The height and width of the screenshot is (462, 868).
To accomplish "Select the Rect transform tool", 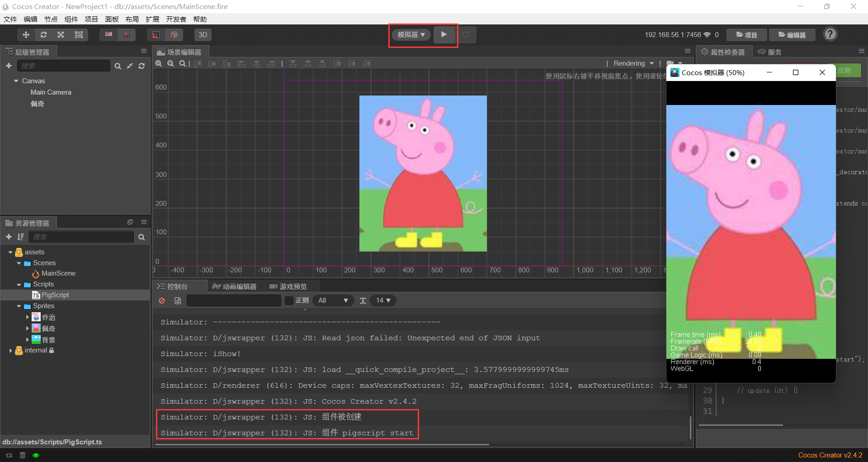I will click(79, 35).
